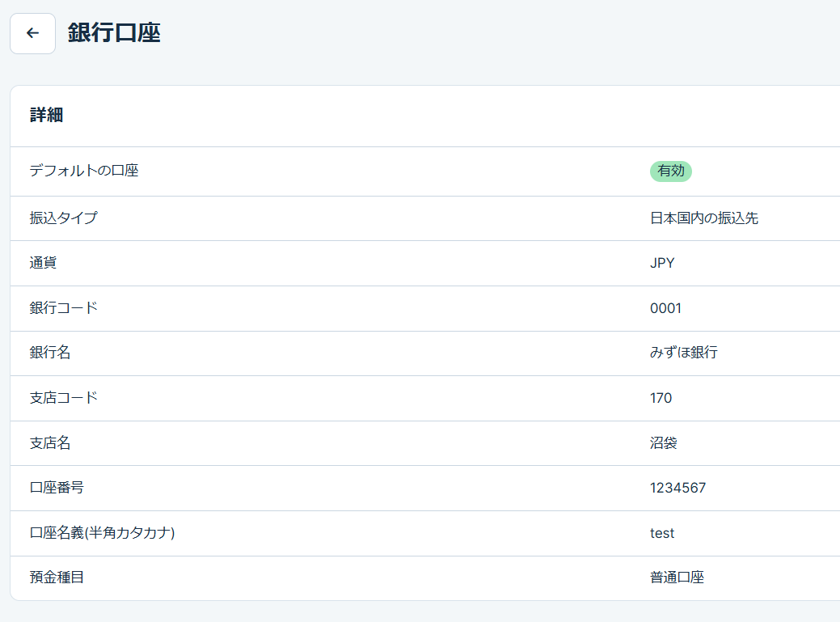
Task: Select the account number 1234567
Action: click(677, 488)
